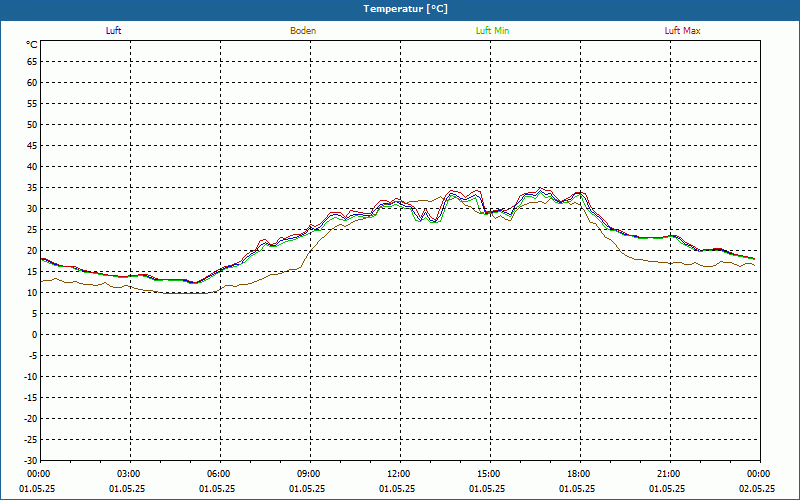Click the 02.05.25 date label
Image resolution: width=800 pixels, height=500 pixels.
tap(757, 489)
